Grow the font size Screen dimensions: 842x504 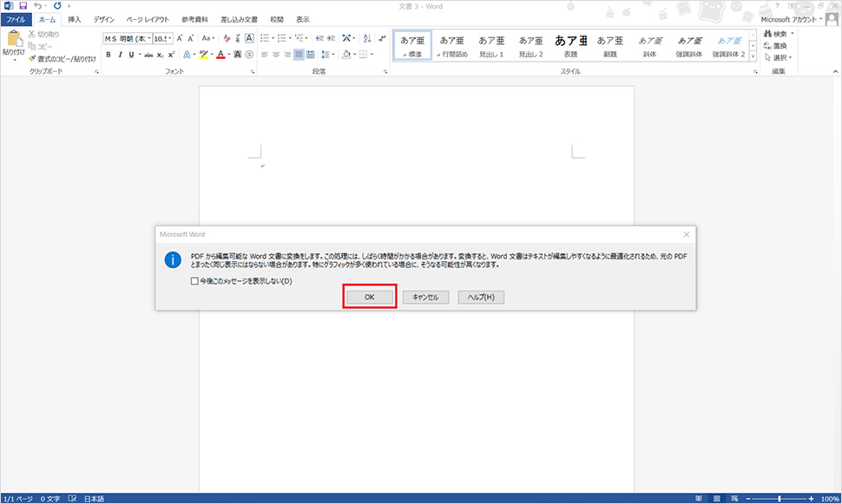pyautogui.click(x=180, y=39)
